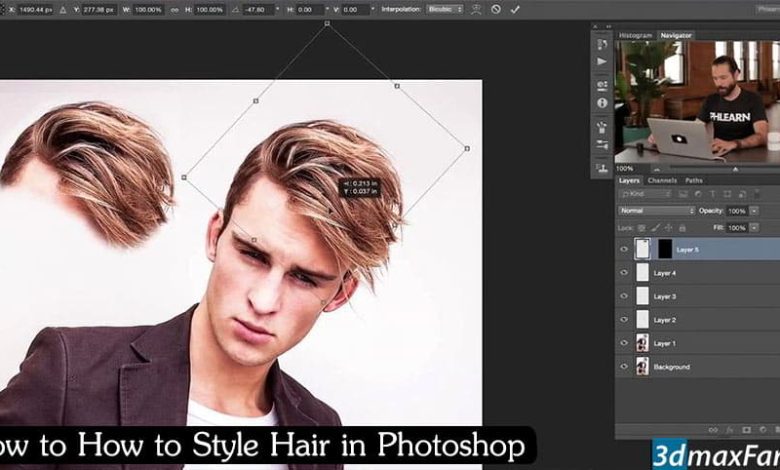
Task: Toggle the layer filtering switch
Action: tap(757, 193)
